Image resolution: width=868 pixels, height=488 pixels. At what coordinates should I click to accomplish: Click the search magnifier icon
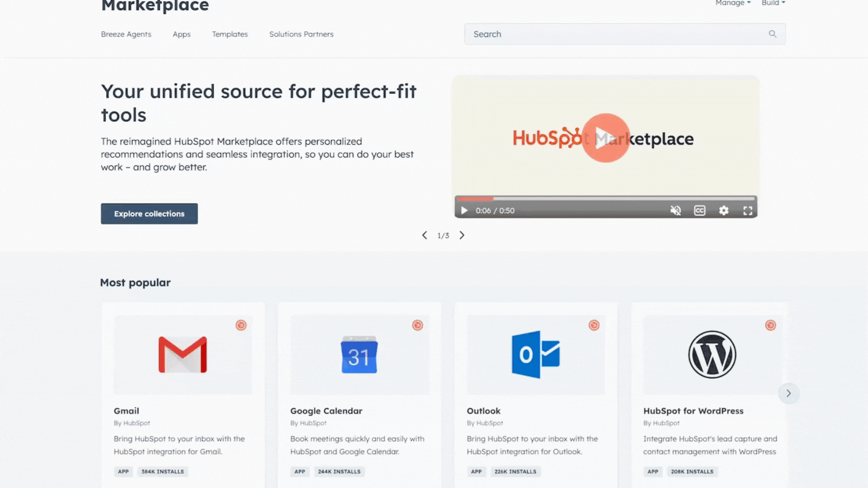click(773, 34)
